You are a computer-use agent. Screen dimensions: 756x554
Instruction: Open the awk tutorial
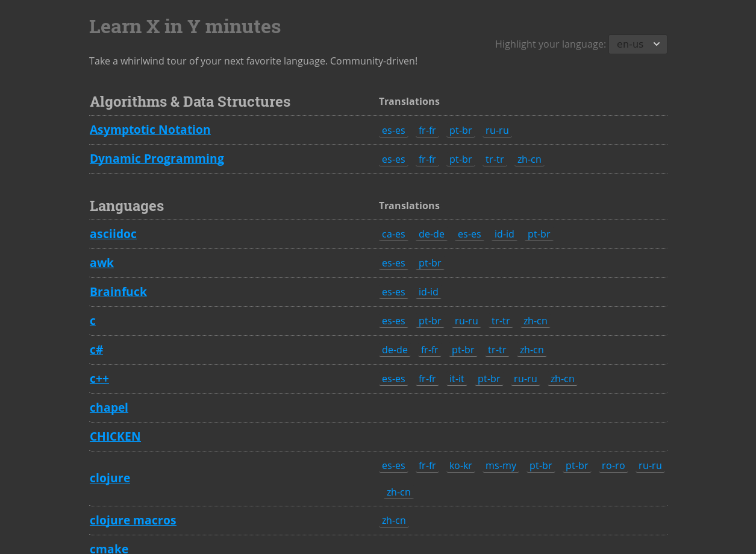[x=101, y=263]
